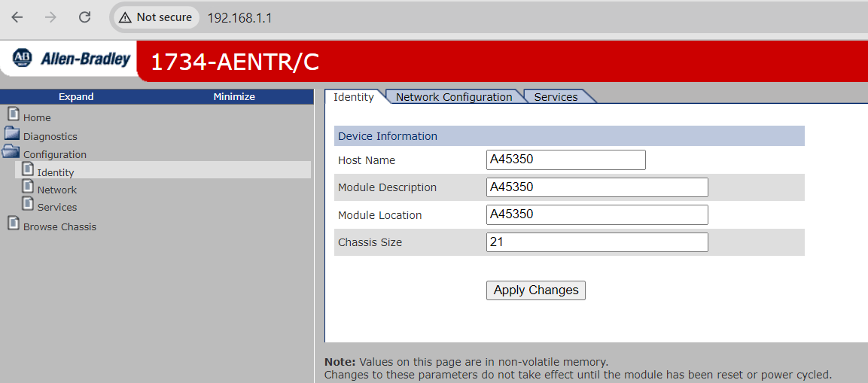Click the browser forward arrow
Viewport: 868px width, 383px height.
point(51,17)
